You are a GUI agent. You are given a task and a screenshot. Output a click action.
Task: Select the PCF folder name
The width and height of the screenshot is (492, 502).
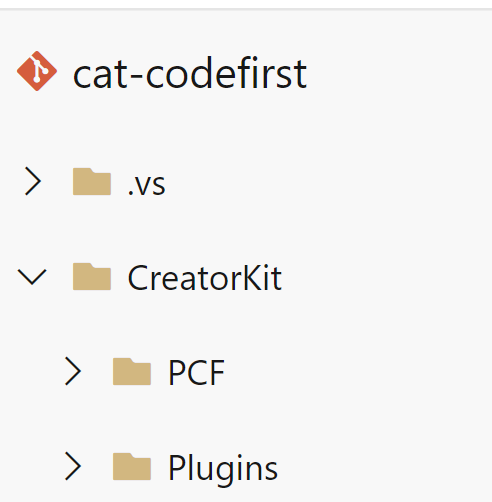point(196,373)
